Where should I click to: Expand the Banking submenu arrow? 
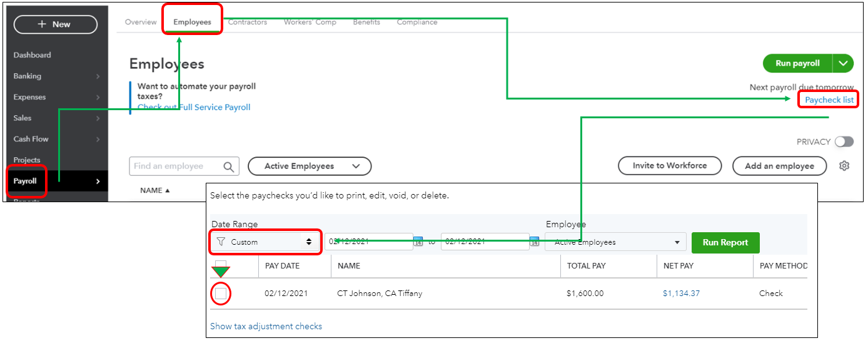[x=98, y=76]
